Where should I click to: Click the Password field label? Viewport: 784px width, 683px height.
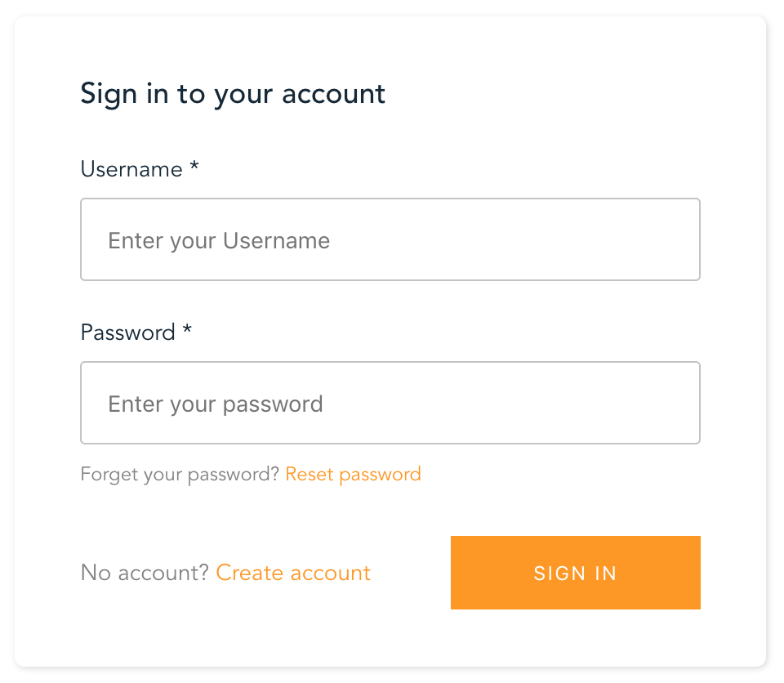(x=128, y=333)
